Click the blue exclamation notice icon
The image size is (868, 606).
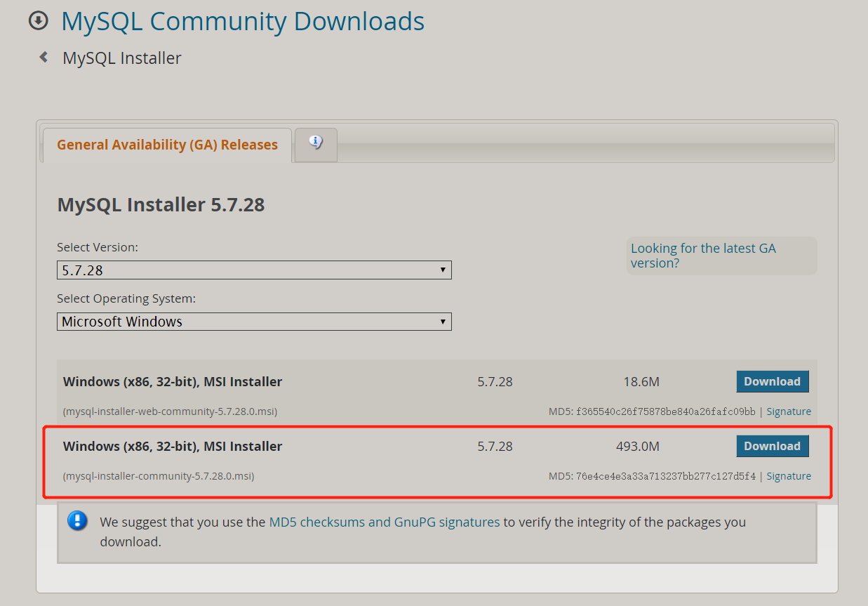tap(77, 521)
